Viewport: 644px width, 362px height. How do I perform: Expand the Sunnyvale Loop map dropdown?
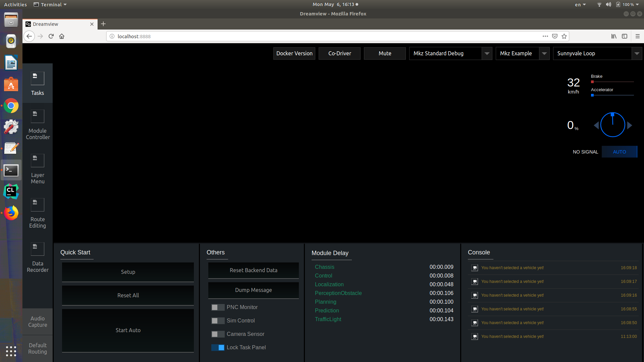(x=637, y=53)
